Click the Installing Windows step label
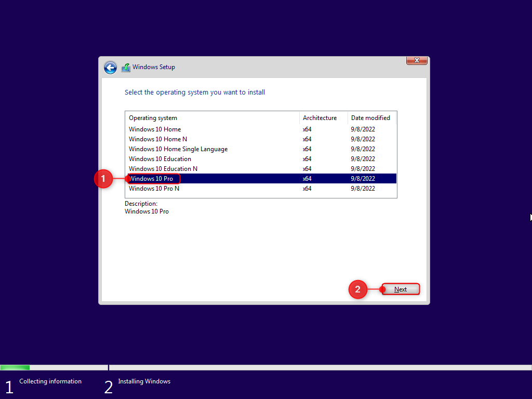The height and width of the screenshot is (399, 532). tap(144, 381)
